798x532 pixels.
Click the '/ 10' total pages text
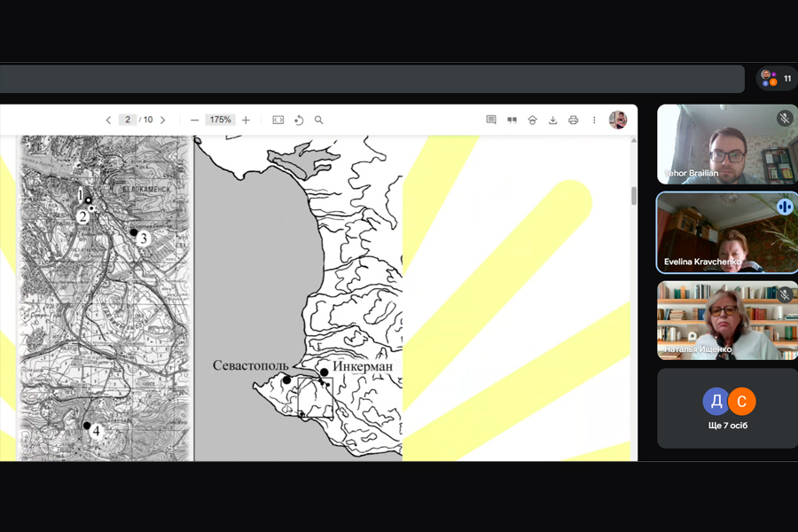(x=146, y=120)
